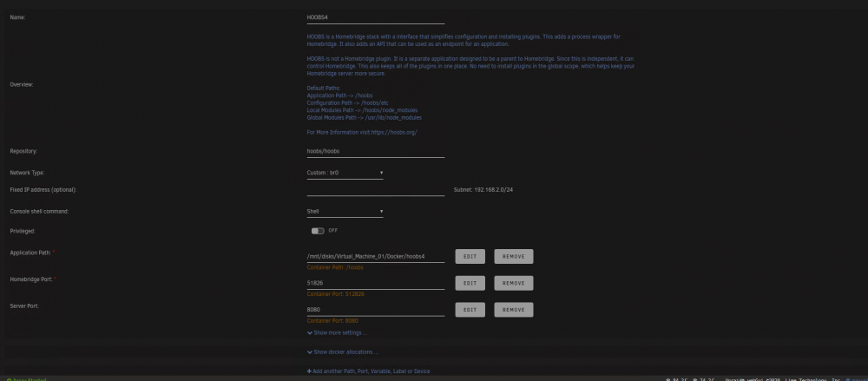Focus the Application Path host field
The width and height of the screenshot is (868, 381).
pyautogui.click(x=376, y=256)
